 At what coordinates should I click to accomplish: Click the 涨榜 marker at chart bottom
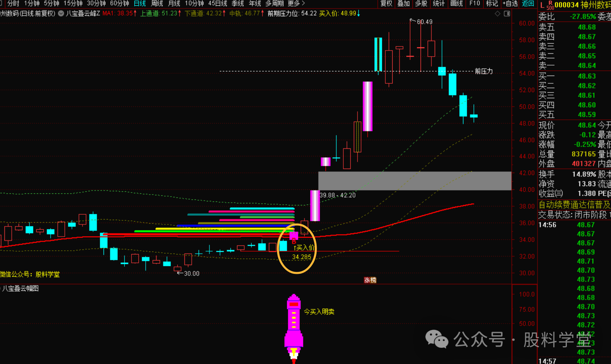[x=370, y=280]
